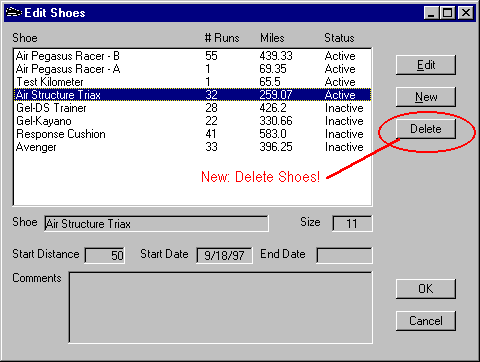Image resolution: width=480 pixels, height=362 pixels.
Task: Click the run count 28
Action: coord(211,108)
